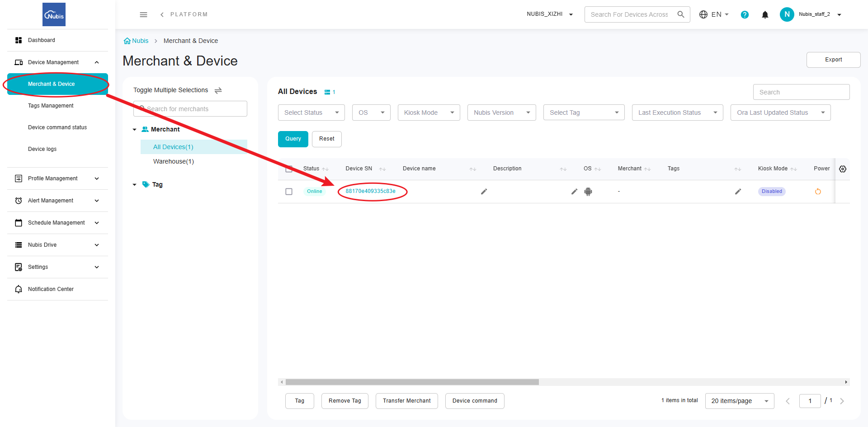Click the page number input box

coord(810,401)
